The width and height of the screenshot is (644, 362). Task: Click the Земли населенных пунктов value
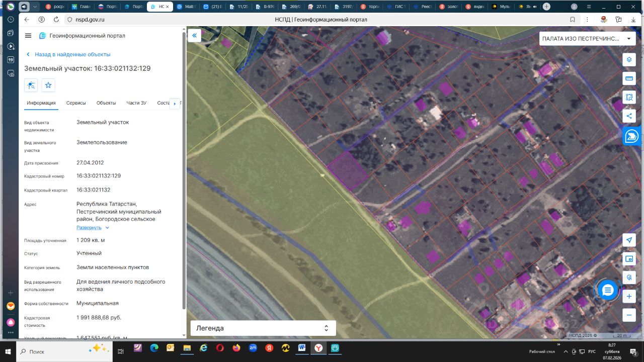click(x=113, y=267)
